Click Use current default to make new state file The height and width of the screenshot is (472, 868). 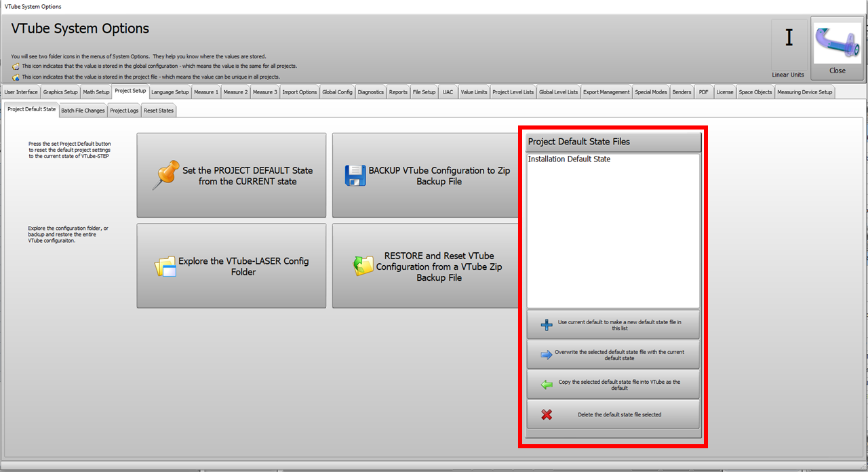pos(613,325)
